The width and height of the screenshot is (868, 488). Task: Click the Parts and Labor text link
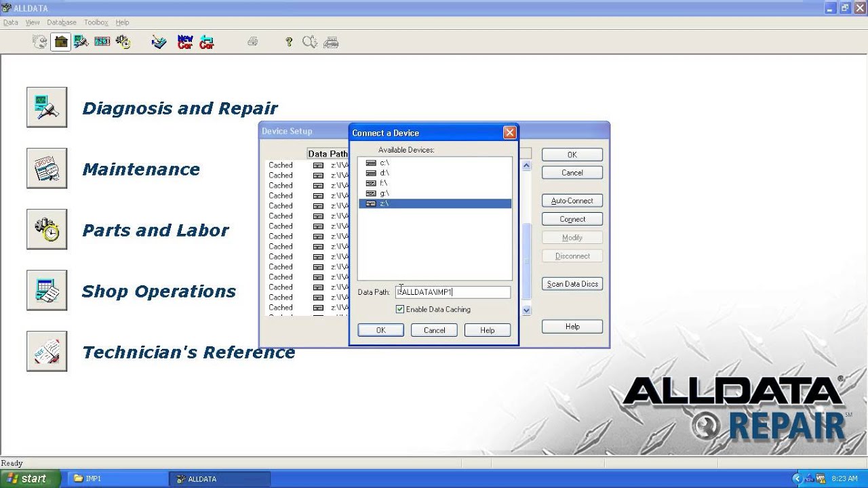click(155, 230)
